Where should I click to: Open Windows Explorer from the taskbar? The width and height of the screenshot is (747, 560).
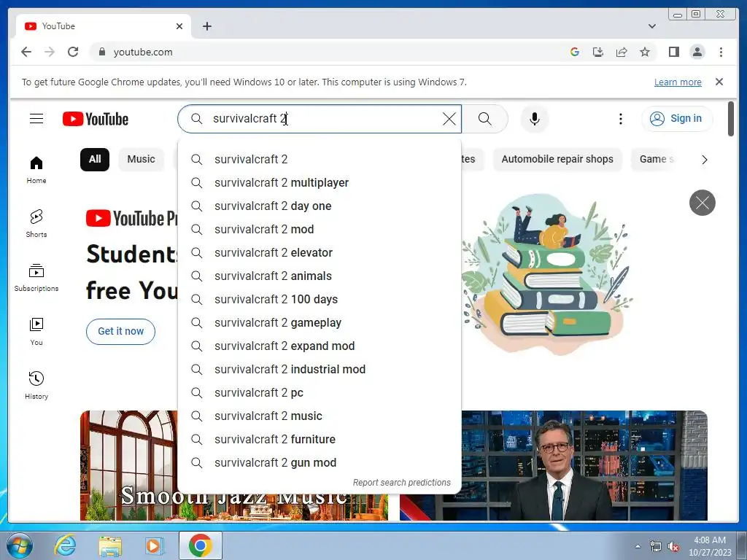pyautogui.click(x=110, y=545)
